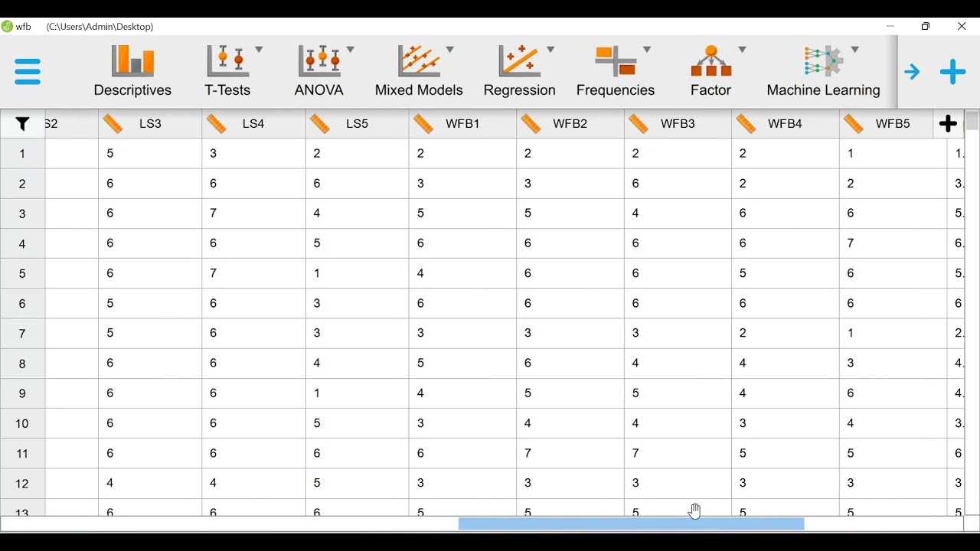The height and width of the screenshot is (551, 980).
Task: Open the Mixed Models menu
Action: point(420,71)
